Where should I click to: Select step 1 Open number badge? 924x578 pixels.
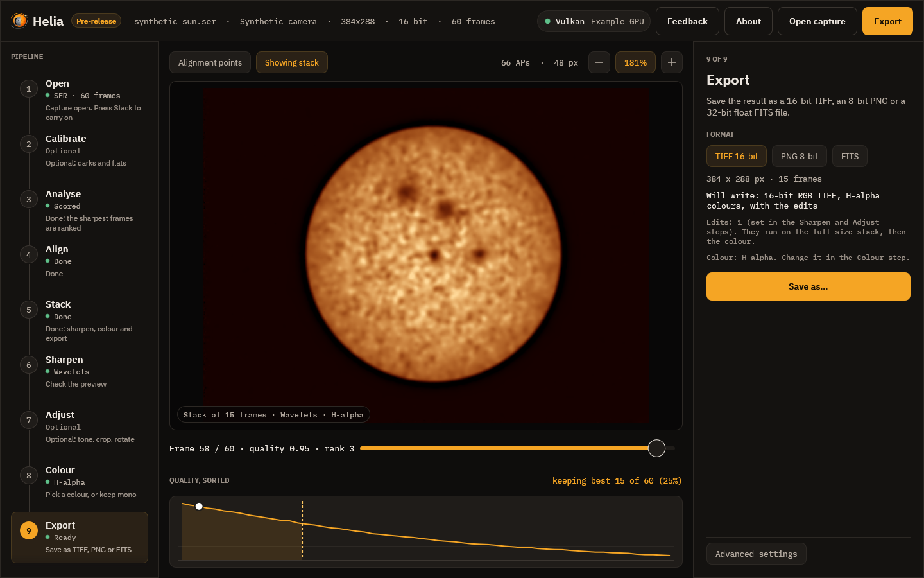coord(29,89)
